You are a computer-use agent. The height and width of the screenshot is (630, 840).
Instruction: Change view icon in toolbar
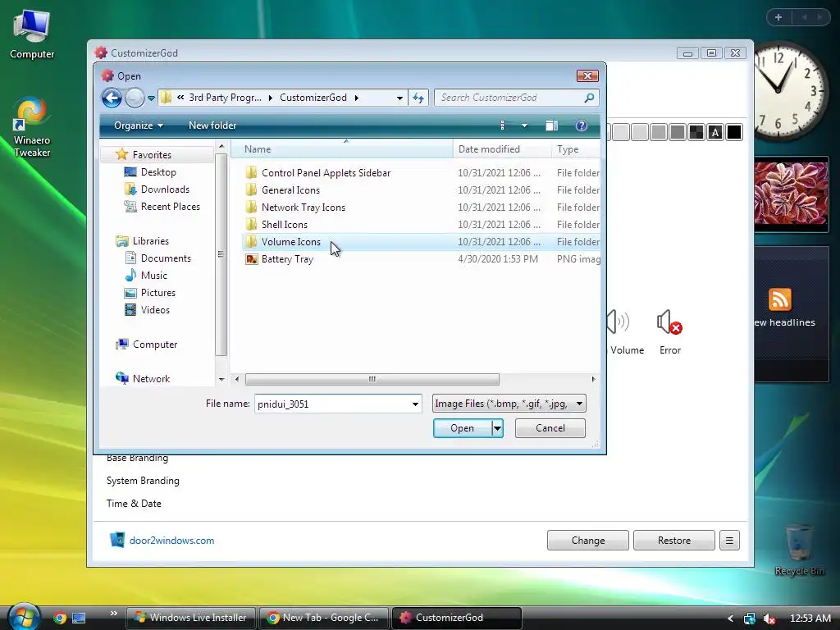coord(502,126)
